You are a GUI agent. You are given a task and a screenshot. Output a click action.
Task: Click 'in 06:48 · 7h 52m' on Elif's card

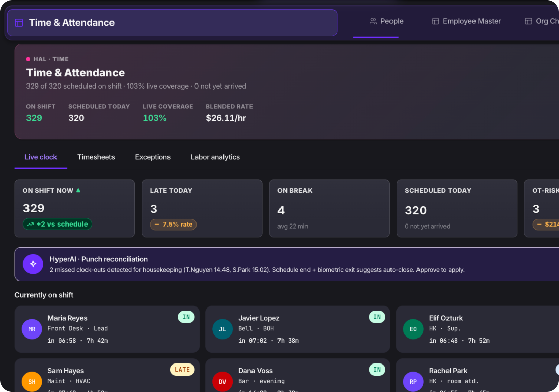pyautogui.click(x=459, y=340)
